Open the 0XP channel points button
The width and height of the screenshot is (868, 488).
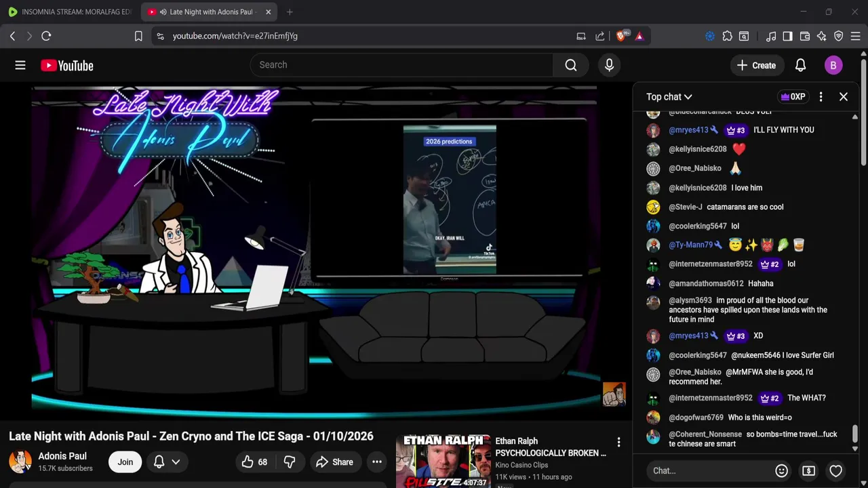tap(793, 97)
